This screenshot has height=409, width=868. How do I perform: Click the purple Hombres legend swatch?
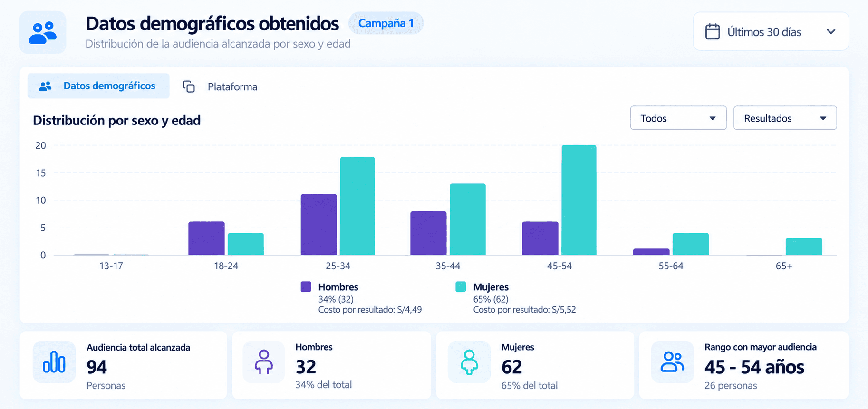point(306,286)
